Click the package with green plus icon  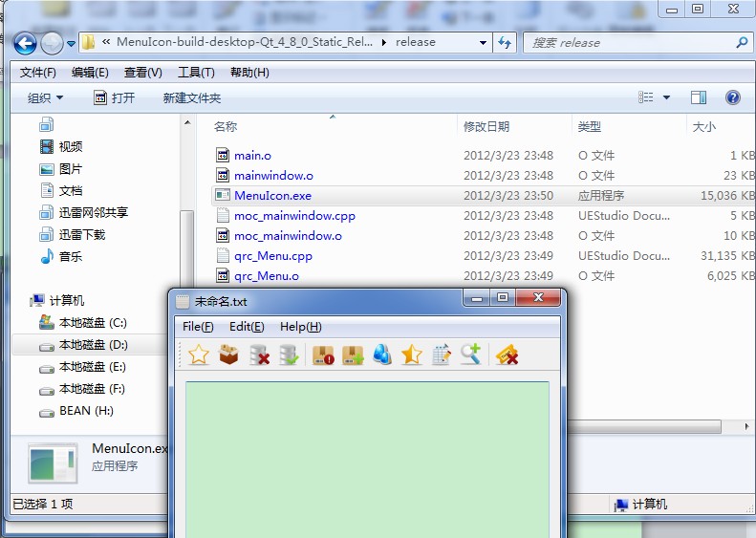[353, 355]
